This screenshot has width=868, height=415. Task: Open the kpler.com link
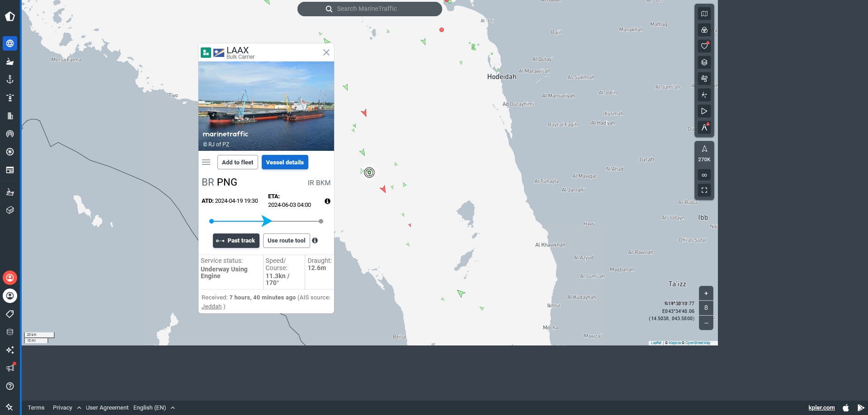(x=821, y=407)
